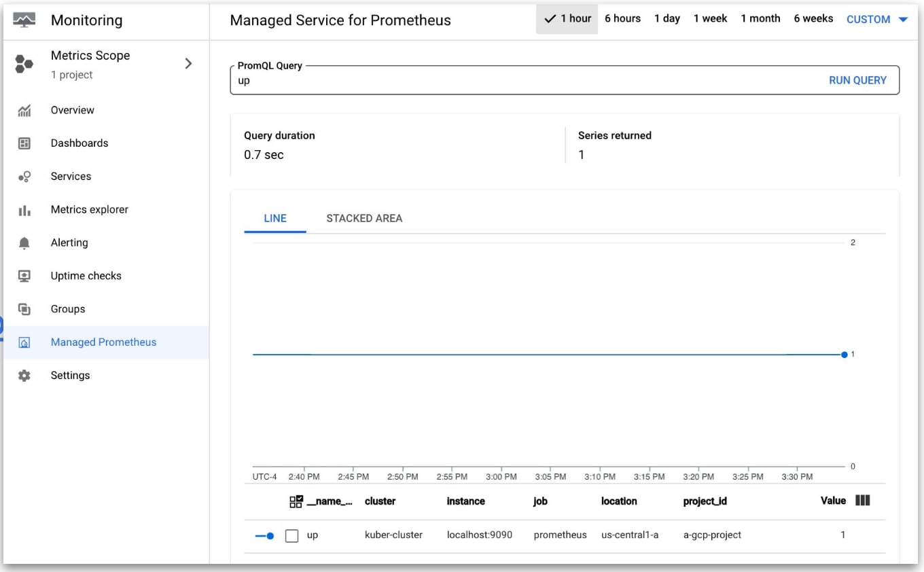Expand the Metrics Scope chevron

189,64
